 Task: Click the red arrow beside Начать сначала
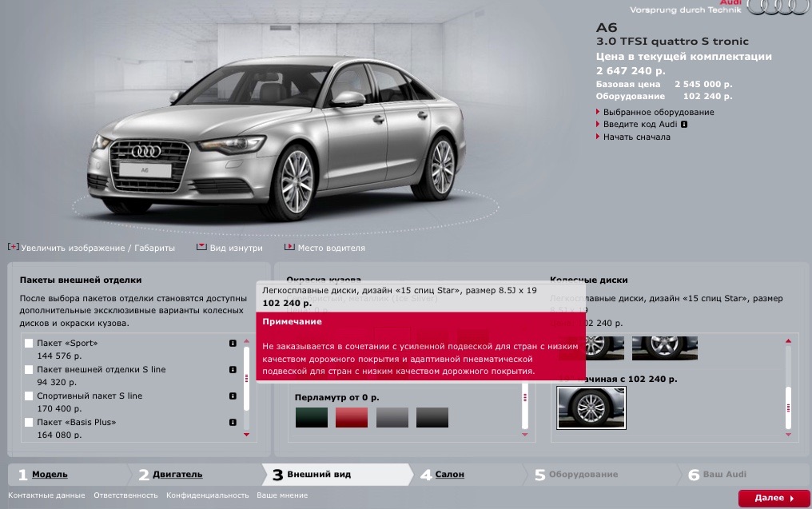pyautogui.click(x=598, y=137)
